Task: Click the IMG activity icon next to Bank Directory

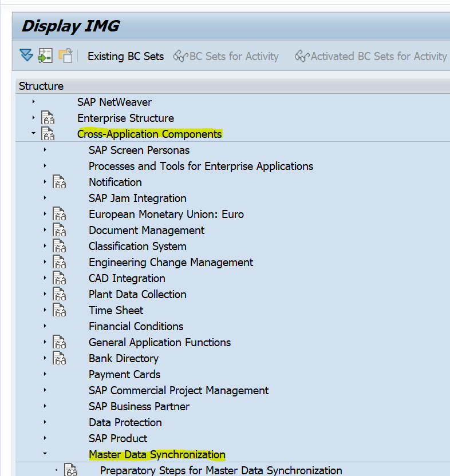Action: [60, 358]
